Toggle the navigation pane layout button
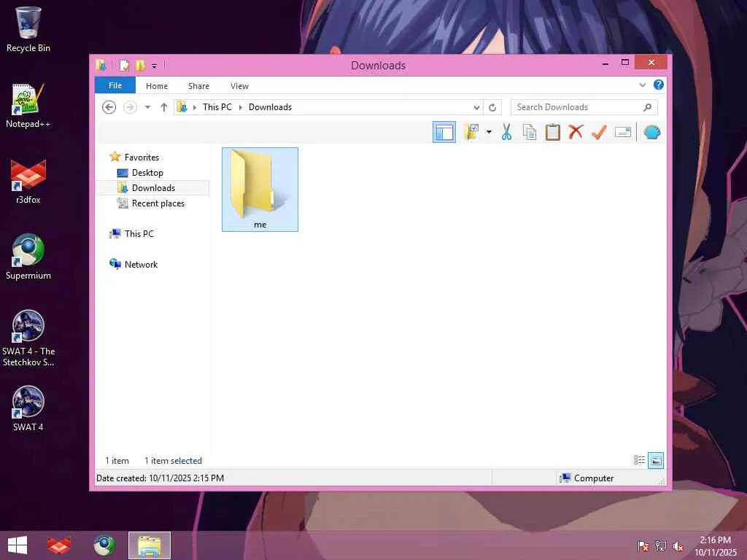This screenshot has width=747, height=560. point(444,132)
